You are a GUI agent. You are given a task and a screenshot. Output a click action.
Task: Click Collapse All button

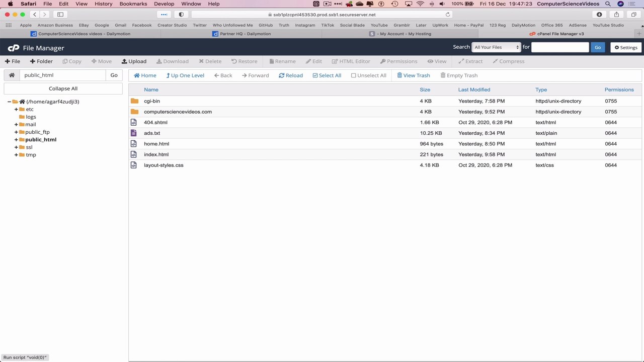63,88
